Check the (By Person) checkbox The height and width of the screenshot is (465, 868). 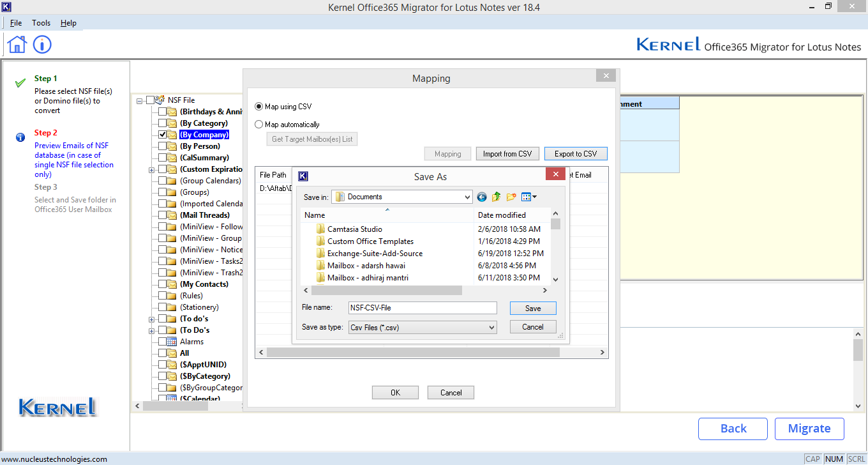point(162,146)
